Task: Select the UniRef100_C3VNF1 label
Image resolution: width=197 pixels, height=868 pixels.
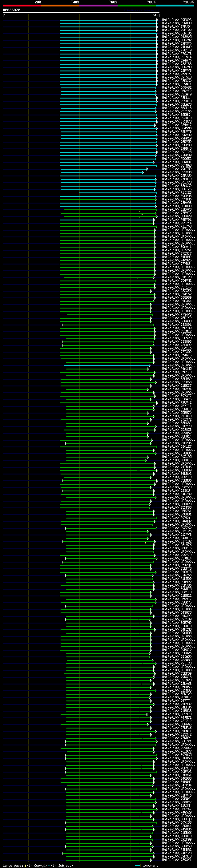Action: click(x=176, y=84)
